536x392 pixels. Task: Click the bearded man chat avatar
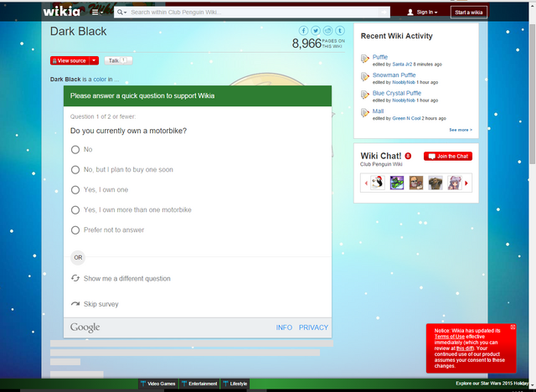[416, 183]
